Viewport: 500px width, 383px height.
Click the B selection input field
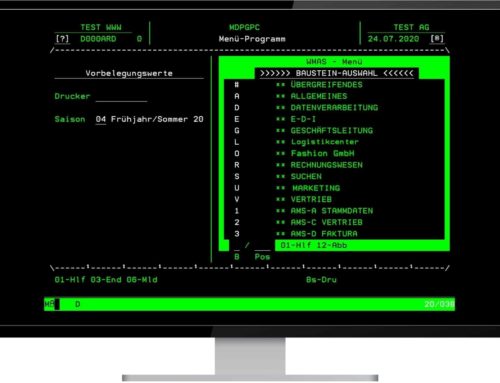[237, 246]
